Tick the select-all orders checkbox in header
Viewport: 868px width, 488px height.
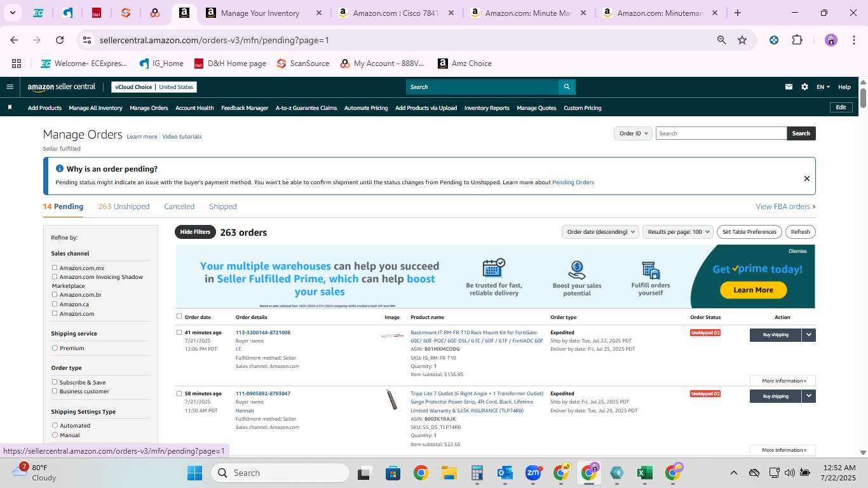[x=179, y=316]
